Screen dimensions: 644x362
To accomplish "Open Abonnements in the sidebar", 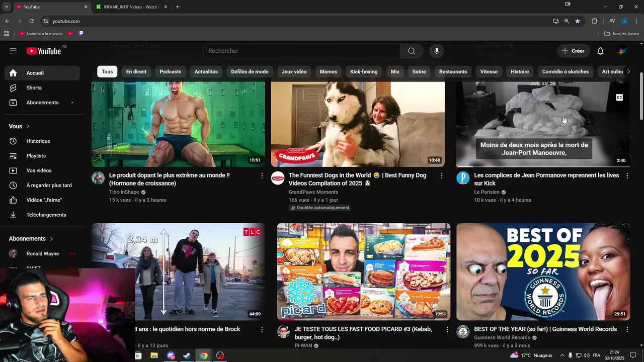I will [x=43, y=103].
